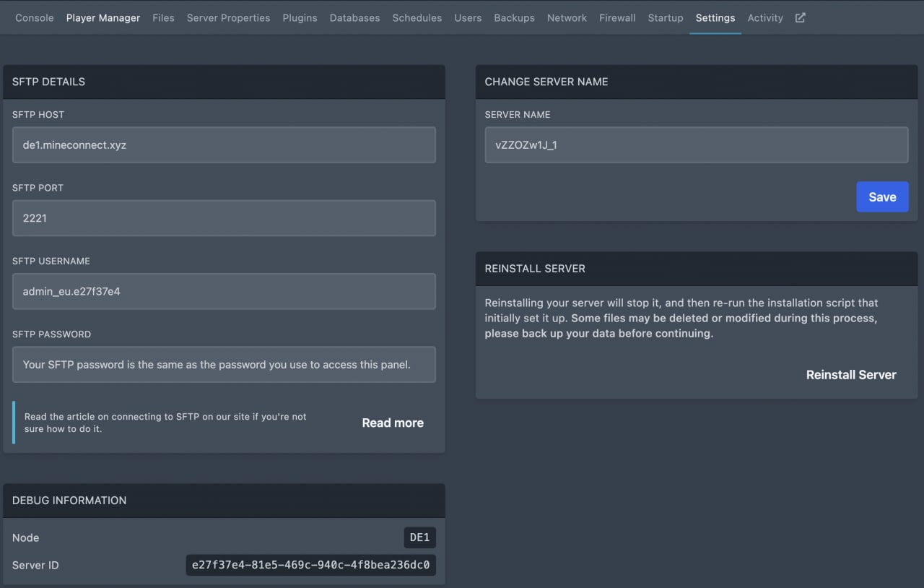Click the Server ID label
The height and width of the screenshot is (588, 924).
pyautogui.click(x=35, y=565)
